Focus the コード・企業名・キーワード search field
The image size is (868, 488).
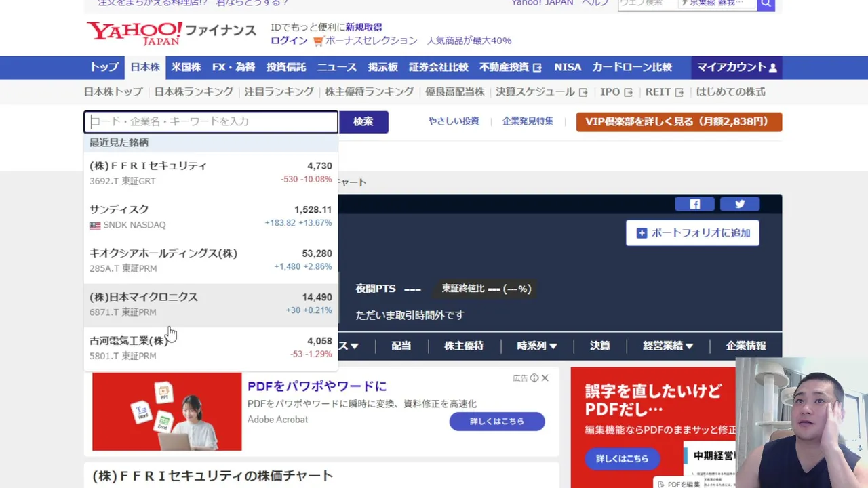click(x=211, y=121)
